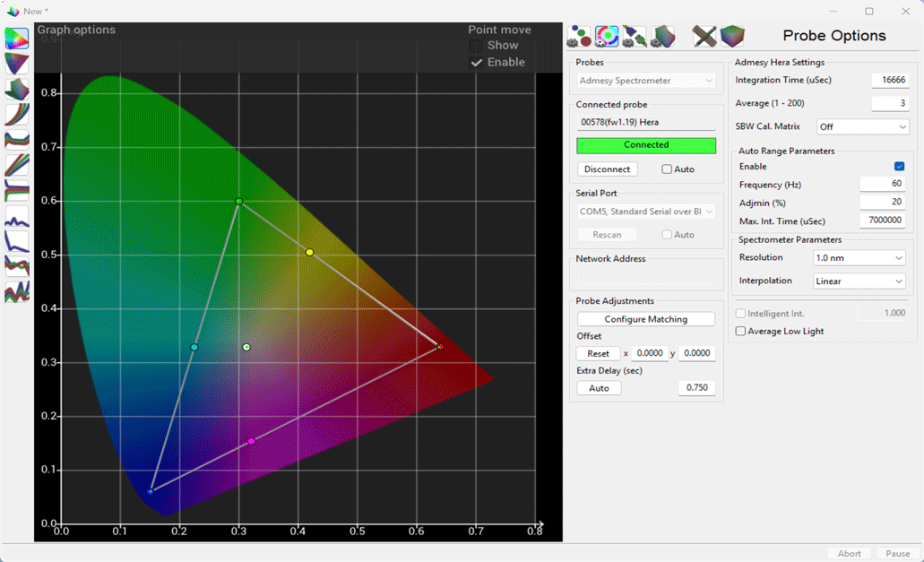Open the probe options color wheel icon
Screen dimensions: 924x562
(x=607, y=37)
